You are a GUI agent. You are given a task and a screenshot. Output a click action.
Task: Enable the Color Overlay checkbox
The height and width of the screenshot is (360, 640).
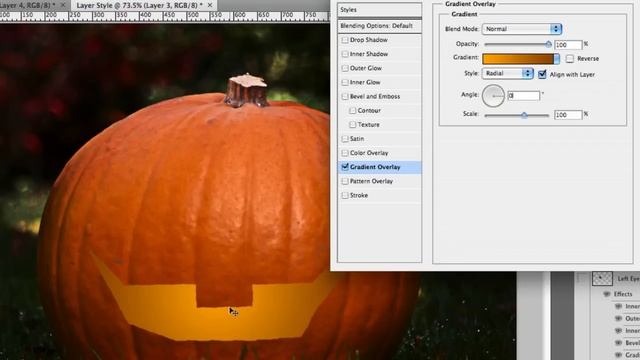[345, 153]
